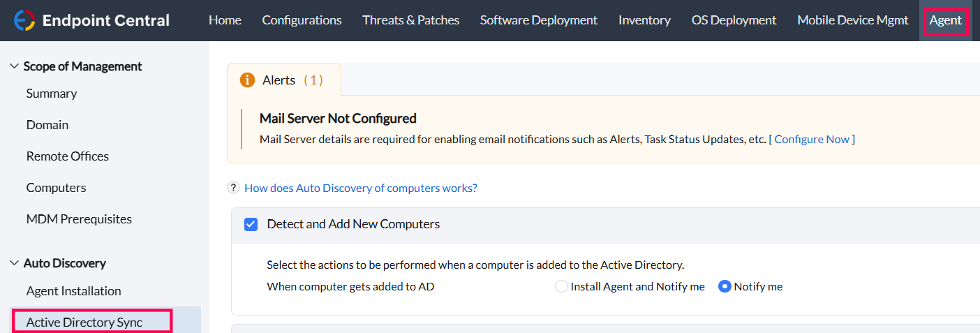
Task: Open the Software Deployment tab
Action: point(539,20)
